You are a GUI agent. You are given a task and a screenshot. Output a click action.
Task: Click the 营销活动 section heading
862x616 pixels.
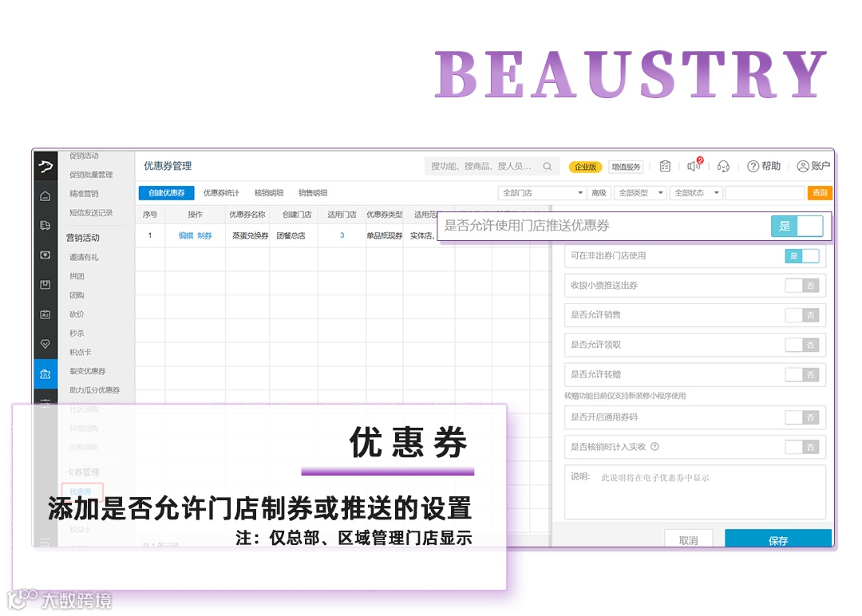pyautogui.click(x=83, y=238)
